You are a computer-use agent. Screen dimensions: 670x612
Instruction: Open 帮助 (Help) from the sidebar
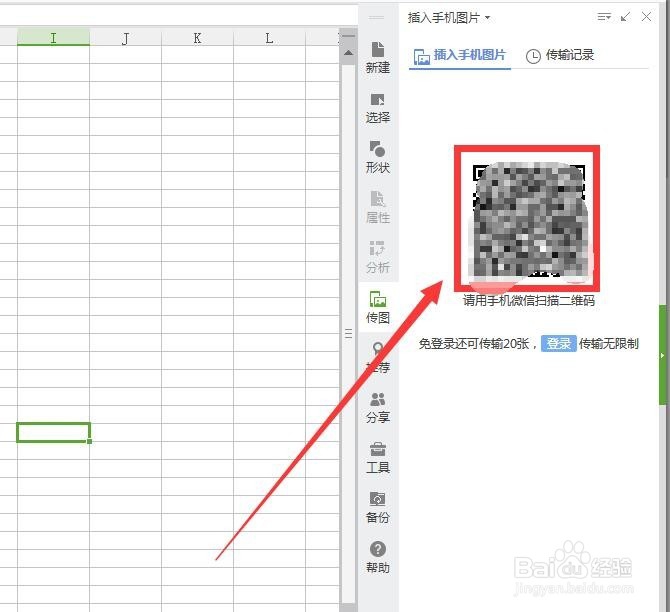tap(378, 558)
